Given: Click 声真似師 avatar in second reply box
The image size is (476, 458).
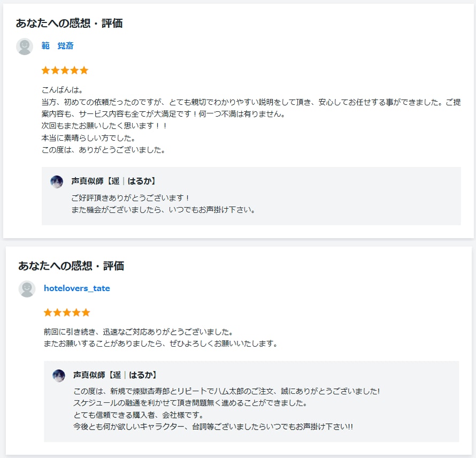Looking at the screenshot, I should point(59,376).
